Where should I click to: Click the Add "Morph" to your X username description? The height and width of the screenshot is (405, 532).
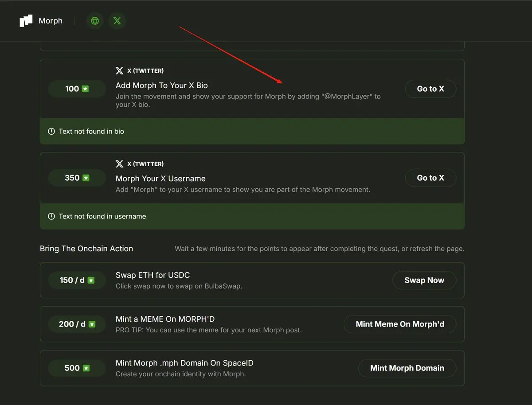[243, 190]
